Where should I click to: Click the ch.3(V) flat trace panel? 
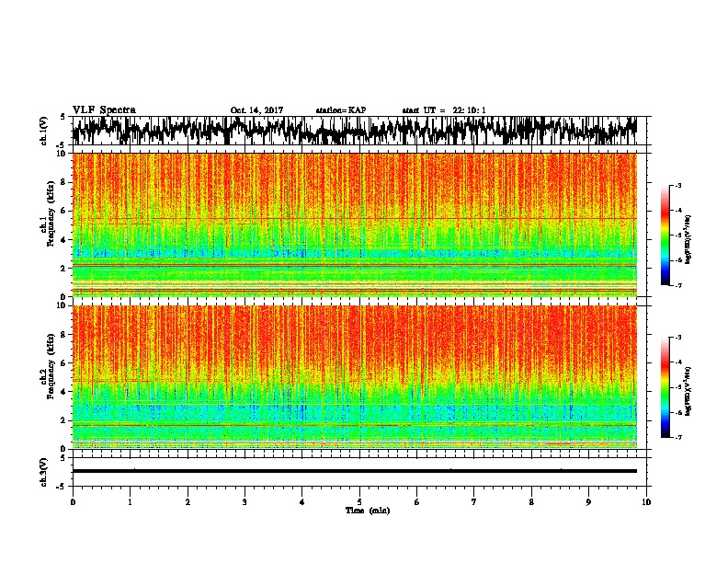(359, 472)
